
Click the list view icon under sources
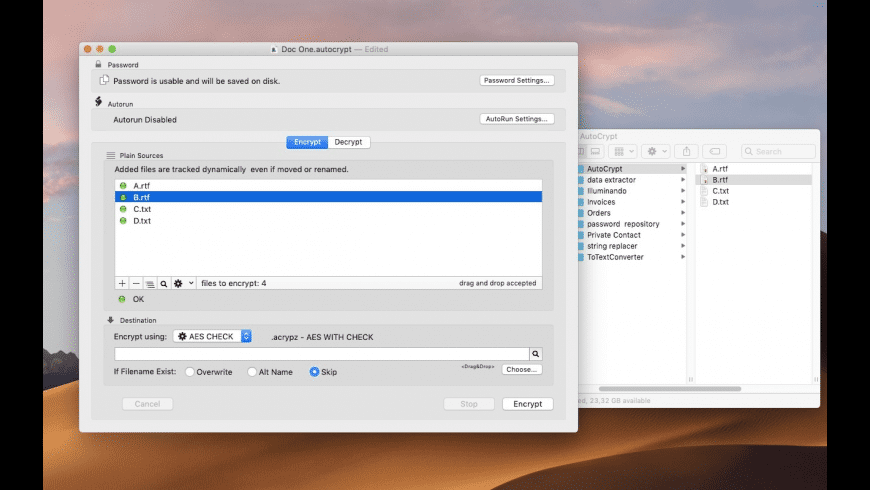point(150,284)
